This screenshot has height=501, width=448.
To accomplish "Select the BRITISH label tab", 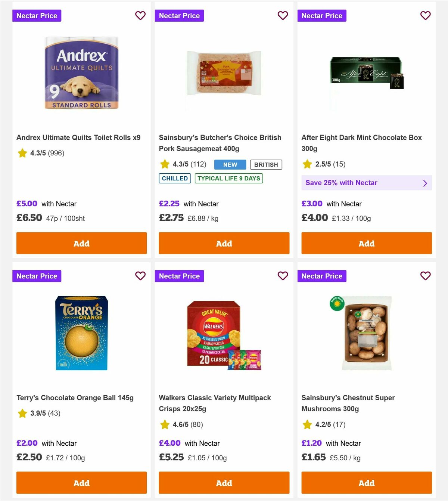I will tap(266, 164).
